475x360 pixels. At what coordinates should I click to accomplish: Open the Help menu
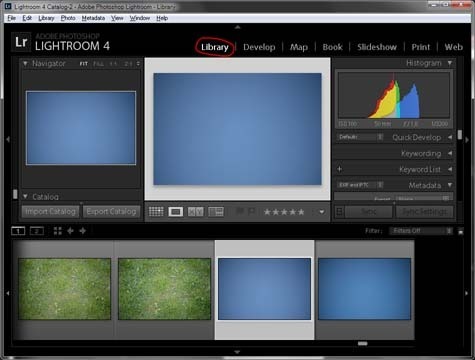click(x=162, y=18)
